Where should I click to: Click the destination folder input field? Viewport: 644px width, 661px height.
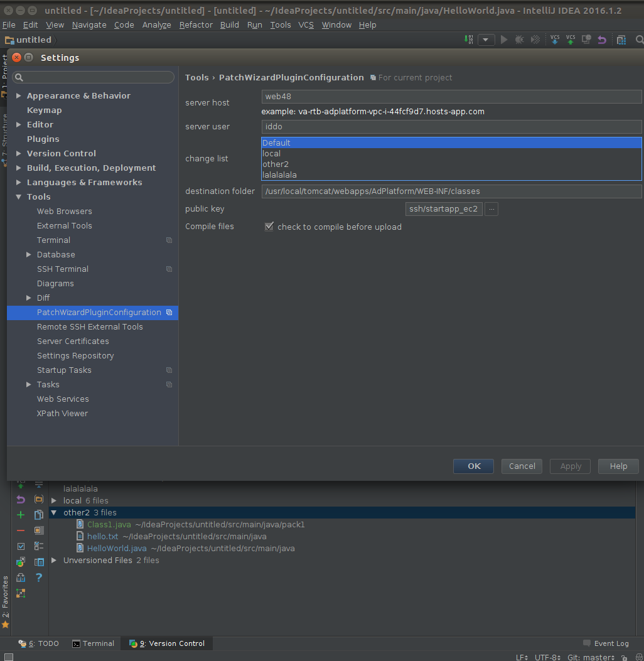451,191
